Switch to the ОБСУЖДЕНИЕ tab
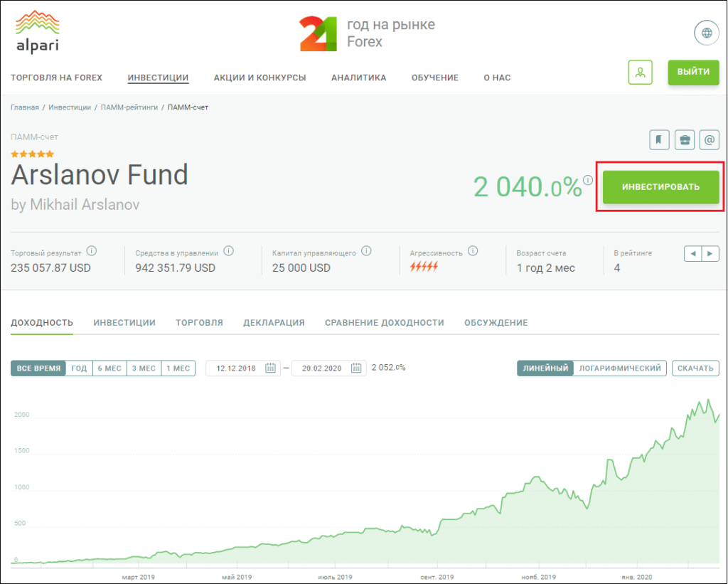This screenshot has width=728, height=584. click(496, 323)
